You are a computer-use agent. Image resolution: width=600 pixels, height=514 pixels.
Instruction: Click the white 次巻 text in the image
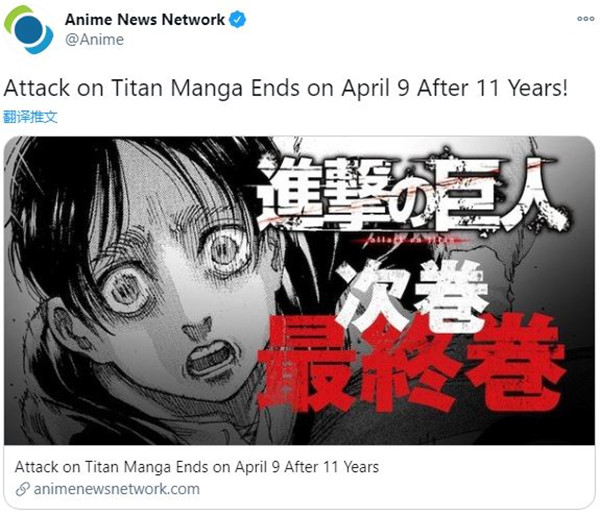pos(411,295)
